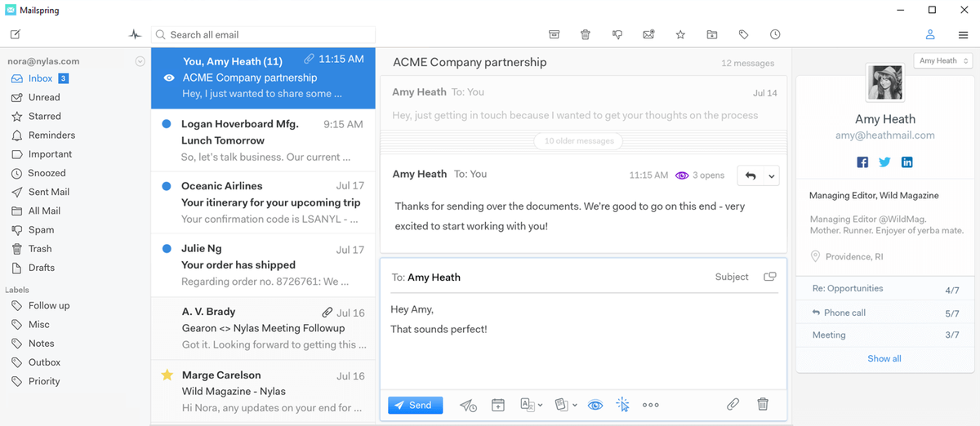Toggle the contact sidebar with the person icon

930,34
